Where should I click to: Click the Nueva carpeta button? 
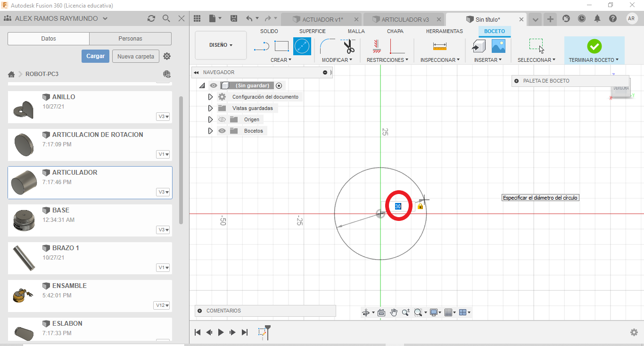tap(135, 56)
